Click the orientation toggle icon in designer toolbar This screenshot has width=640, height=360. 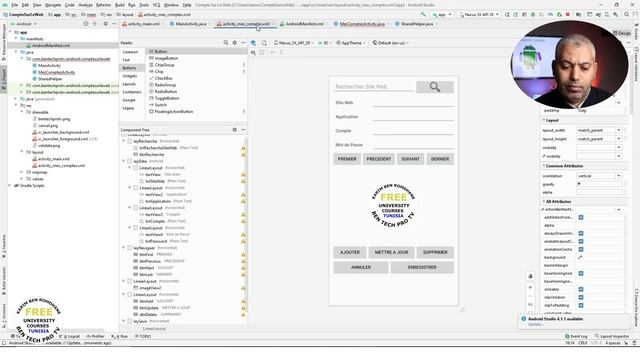point(264,42)
